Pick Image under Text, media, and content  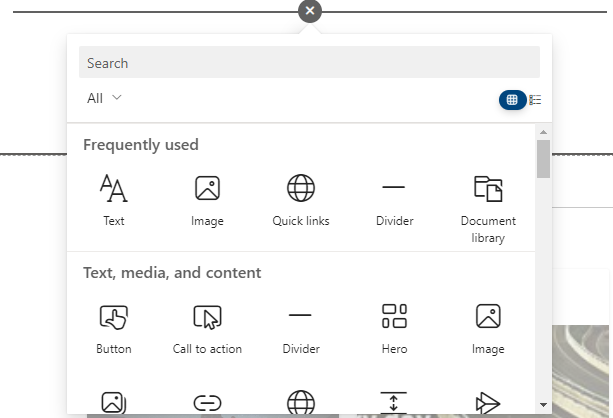pyautogui.click(x=488, y=329)
